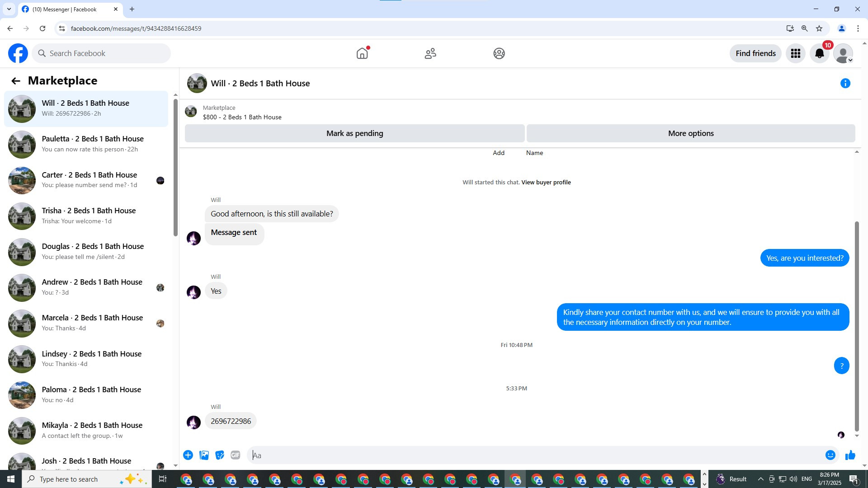Click the 'Yes, are you interested?' message
The width and height of the screenshot is (868, 488).
805,258
